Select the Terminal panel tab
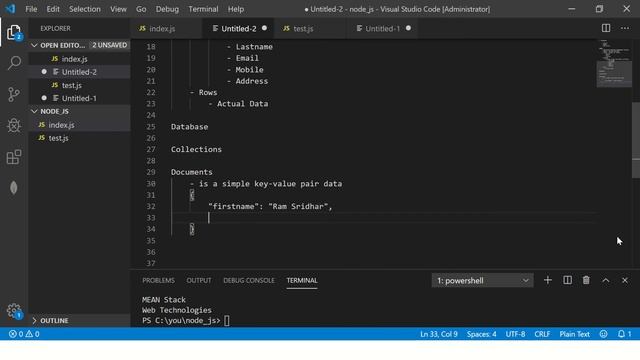This screenshot has width=640, height=360. (302, 280)
